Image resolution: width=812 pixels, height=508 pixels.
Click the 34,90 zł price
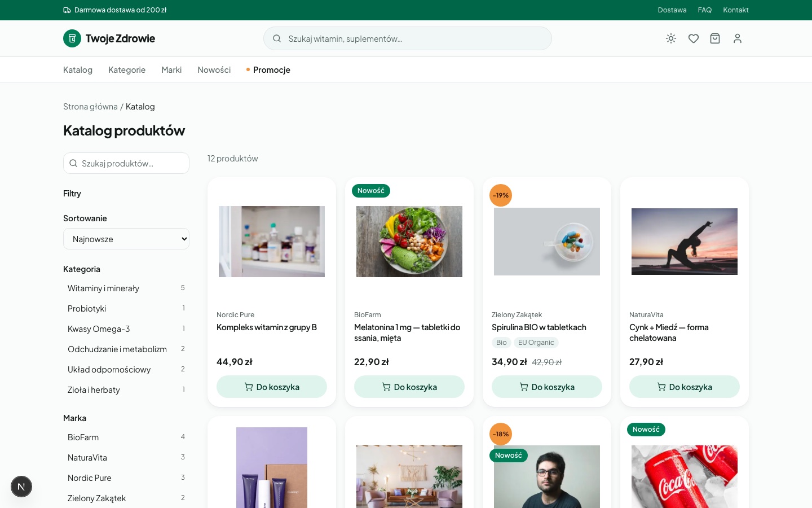click(509, 362)
